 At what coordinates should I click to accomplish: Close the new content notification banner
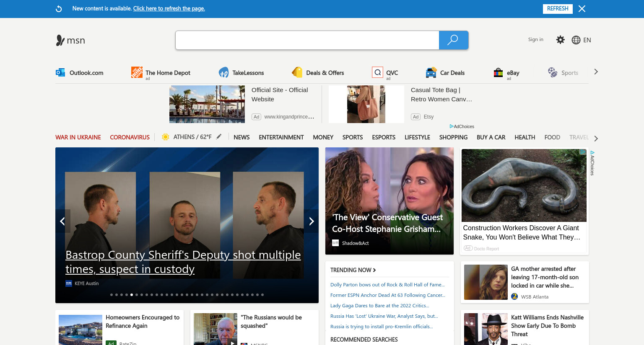pyautogui.click(x=582, y=9)
